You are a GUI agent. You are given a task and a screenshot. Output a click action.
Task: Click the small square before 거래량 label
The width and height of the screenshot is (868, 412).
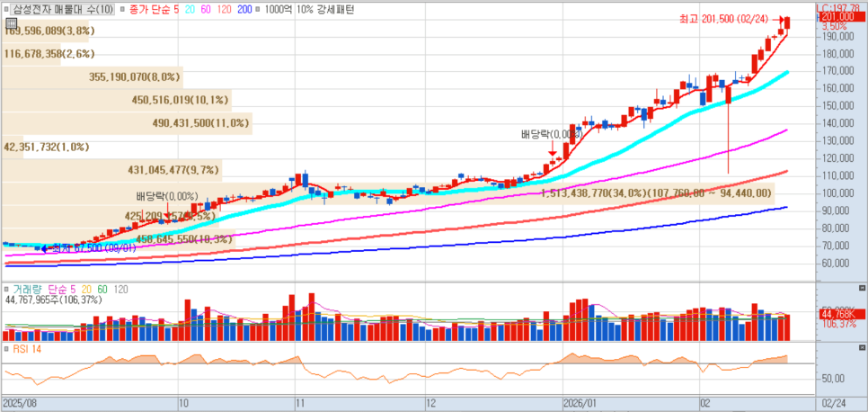[6, 289]
